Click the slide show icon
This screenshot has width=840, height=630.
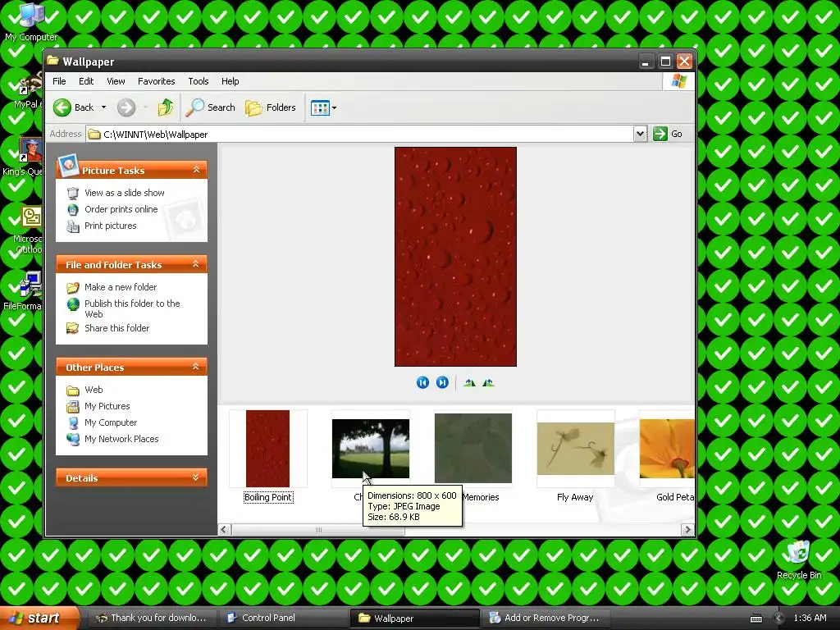click(x=73, y=193)
